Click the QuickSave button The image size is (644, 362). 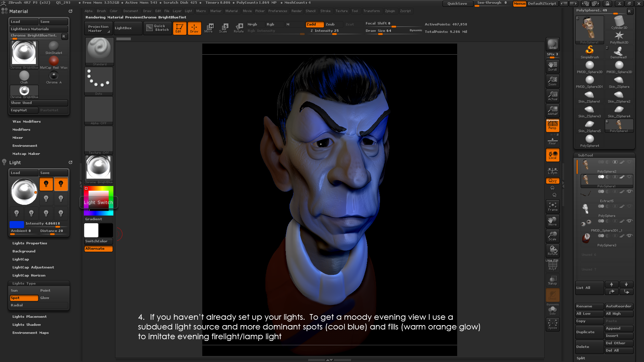tap(457, 4)
